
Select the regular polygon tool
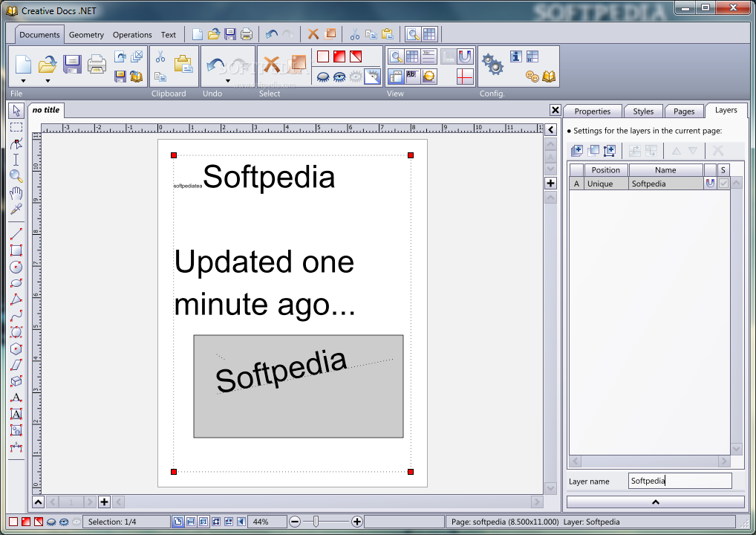click(x=16, y=348)
